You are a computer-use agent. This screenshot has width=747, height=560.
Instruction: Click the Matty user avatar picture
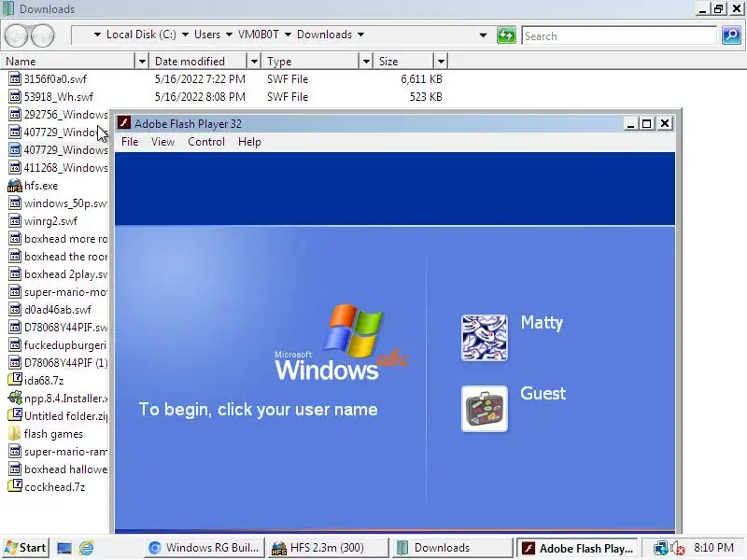[x=484, y=338]
